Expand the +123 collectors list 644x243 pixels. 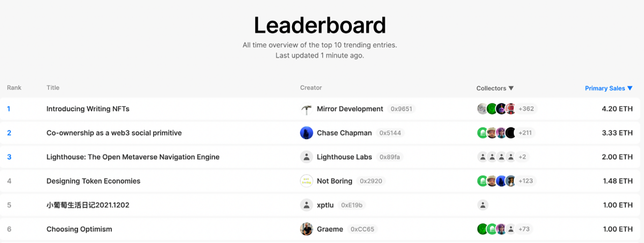[x=525, y=181]
